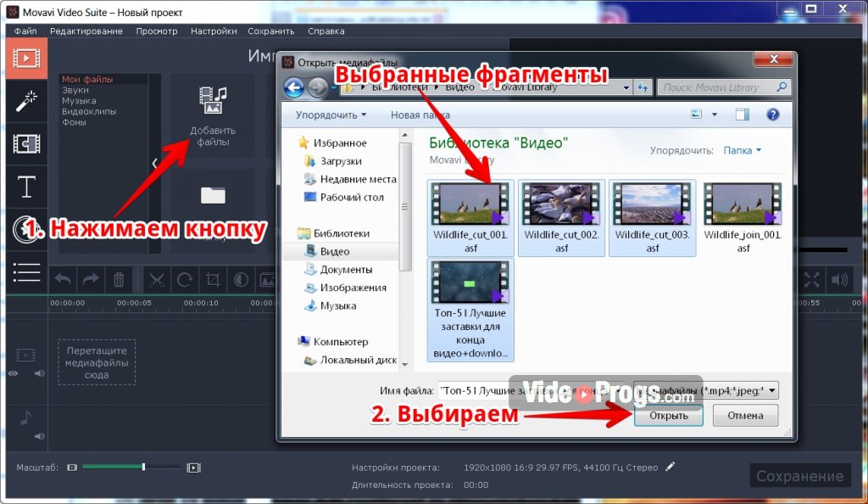
Task: Click the Redo arrow in timeline toolbar
Action: 91,280
